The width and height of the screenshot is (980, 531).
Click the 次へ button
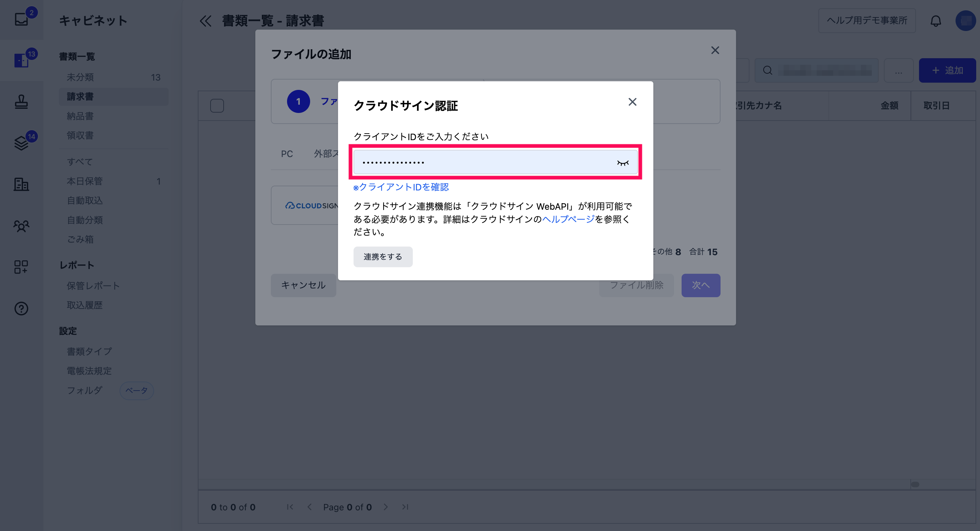coord(701,285)
